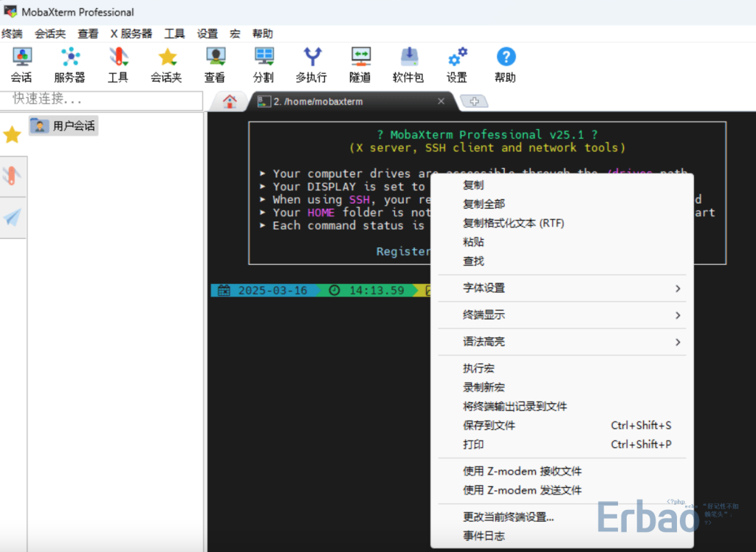
Task: Expand the 字体设置 submenu
Action: pyautogui.click(x=562, y=289)
